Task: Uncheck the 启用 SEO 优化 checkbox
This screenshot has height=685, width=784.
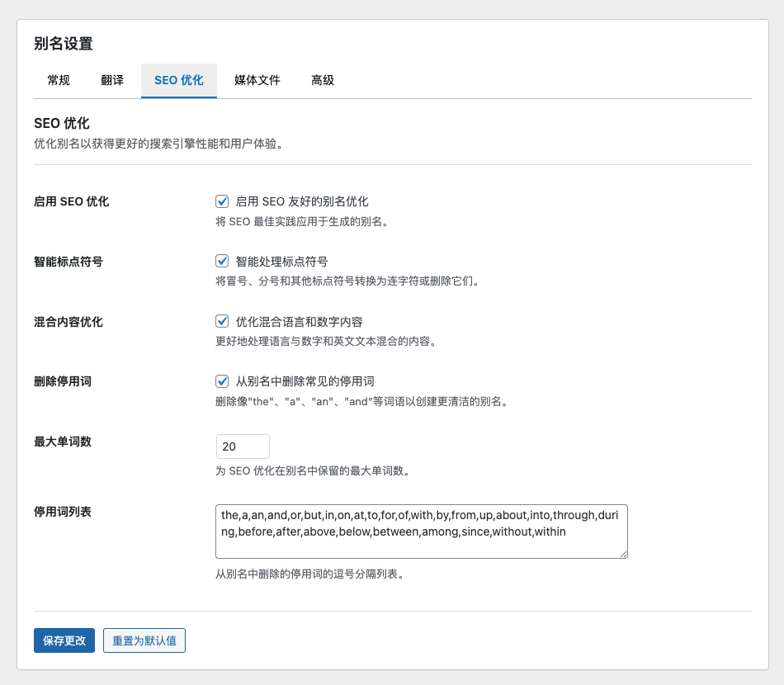Action: click(x=222, y=201)
